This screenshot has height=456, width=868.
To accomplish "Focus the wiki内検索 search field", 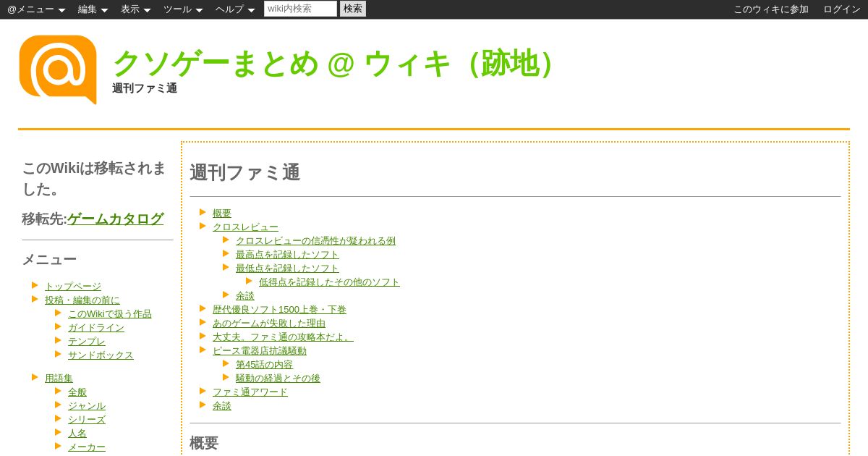I will 300,9.
